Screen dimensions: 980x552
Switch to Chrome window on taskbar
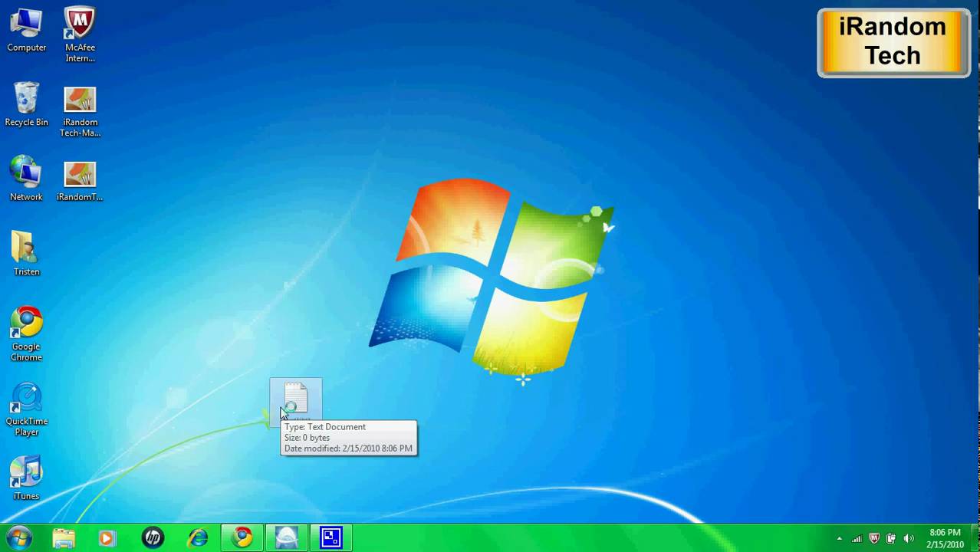(x=242, y=538)
